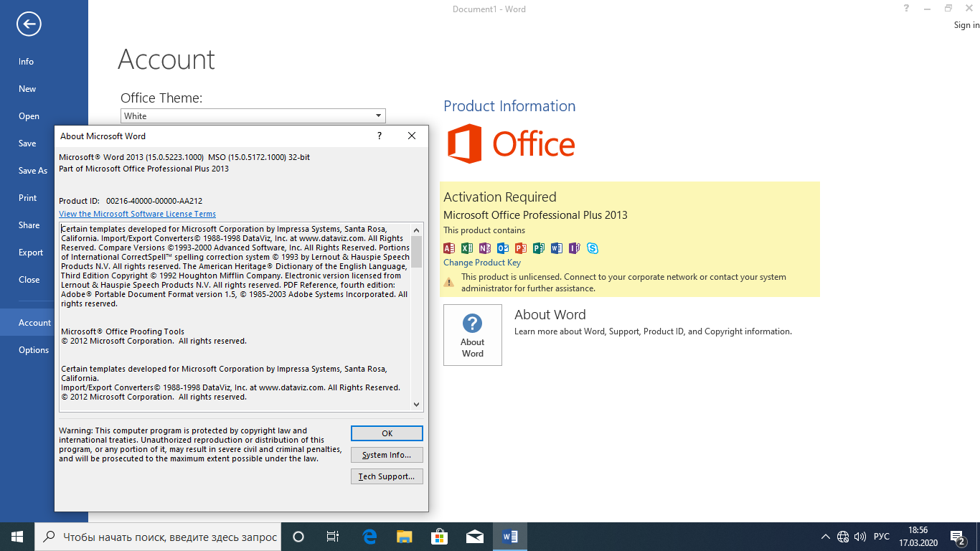Image resolution: width=980 pixels, height=551 pixels.
Task: Open Microsoft Store from taskbar
Action: point(439,537)
